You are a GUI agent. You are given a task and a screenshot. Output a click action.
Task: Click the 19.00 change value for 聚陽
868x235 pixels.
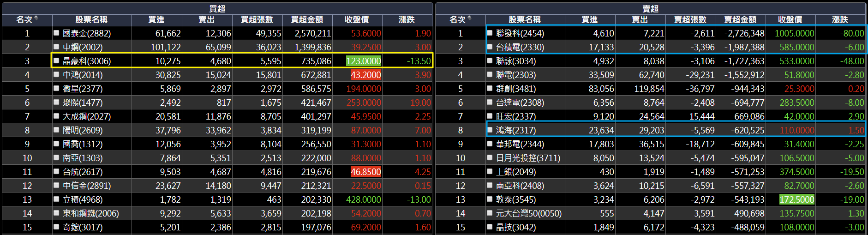tap(420, 102)
